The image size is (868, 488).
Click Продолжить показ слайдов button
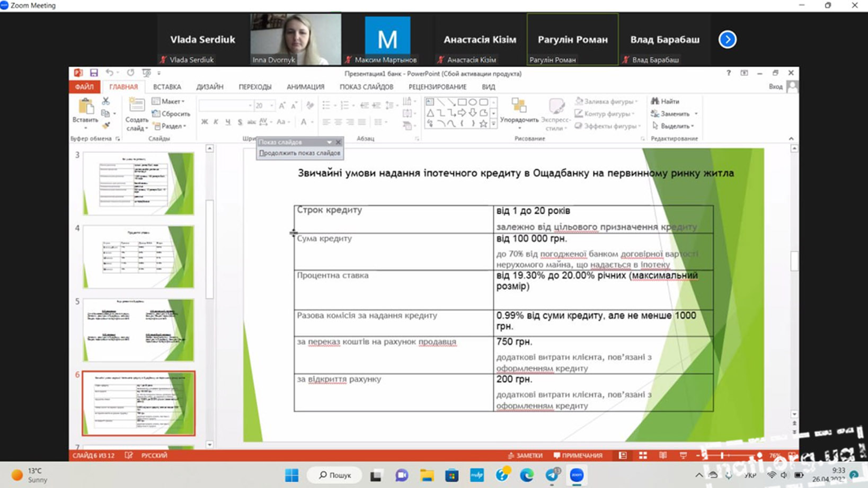[299, 153]
